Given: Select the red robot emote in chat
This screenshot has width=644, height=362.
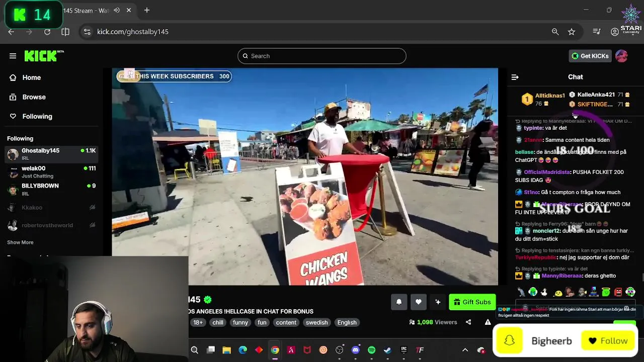Looking at the screenshot, I should click(x=618, y=292).
